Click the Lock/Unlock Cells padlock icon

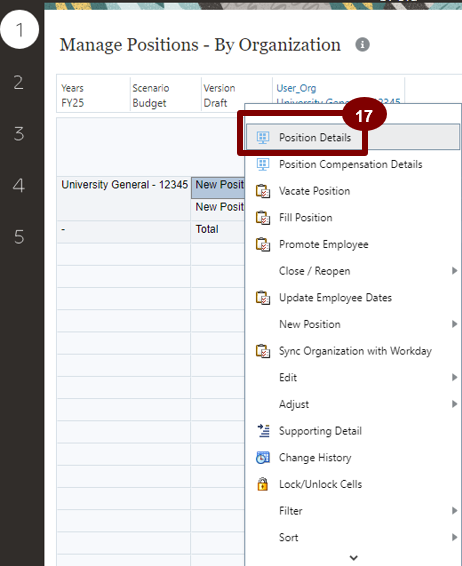[x=263, y=484]
